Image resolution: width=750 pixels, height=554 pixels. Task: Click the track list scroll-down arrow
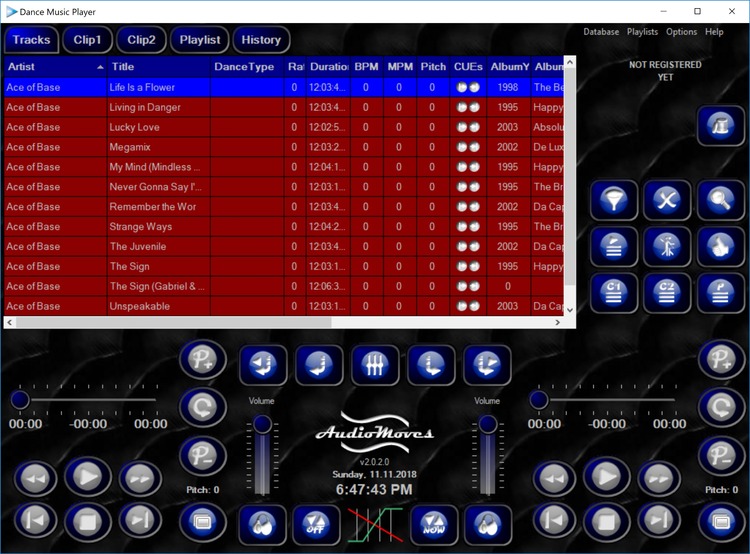570,310
